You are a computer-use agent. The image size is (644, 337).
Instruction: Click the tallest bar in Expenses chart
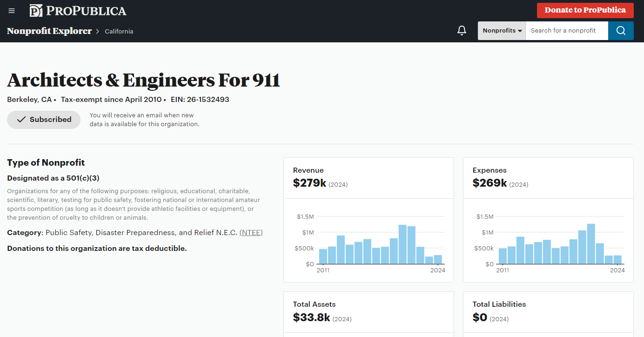coord(591,244)
